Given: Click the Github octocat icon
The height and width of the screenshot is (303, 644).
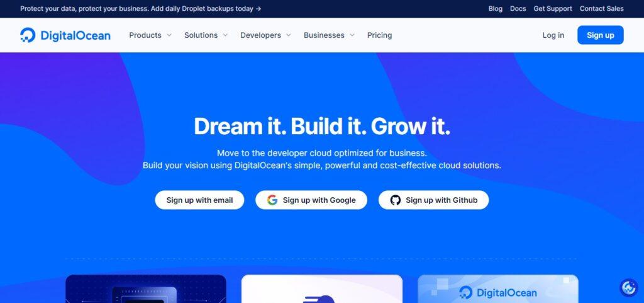Looking at the screenshot, I should click(396, 200).
